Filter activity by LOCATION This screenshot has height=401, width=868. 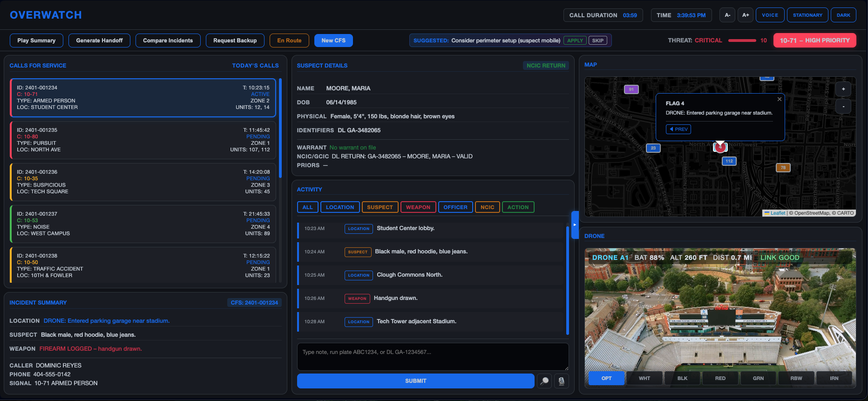pyautogui.click(x=340, y=207)
